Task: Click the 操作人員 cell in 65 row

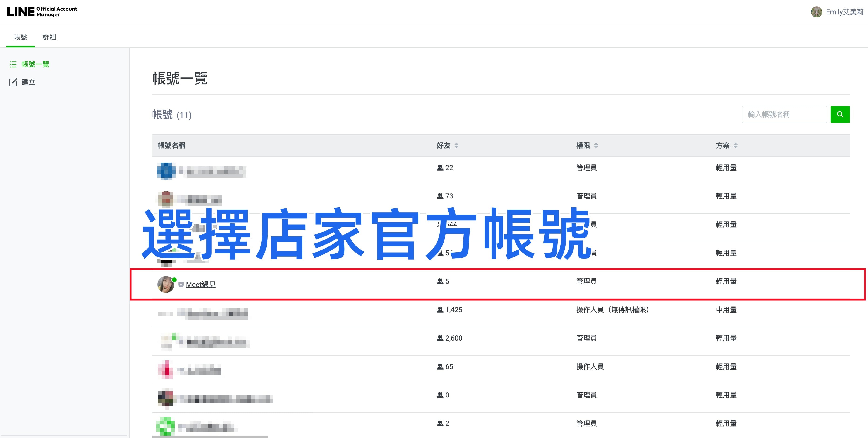Action: 590,366
